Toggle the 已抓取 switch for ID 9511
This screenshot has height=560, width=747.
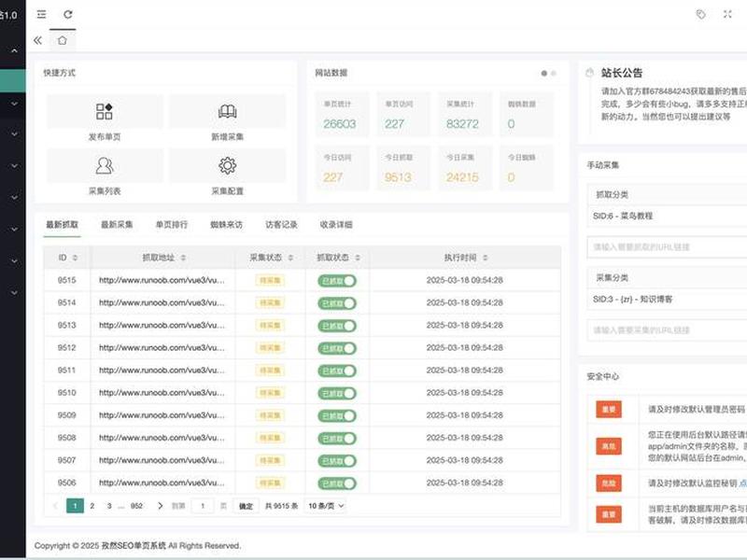337,371
